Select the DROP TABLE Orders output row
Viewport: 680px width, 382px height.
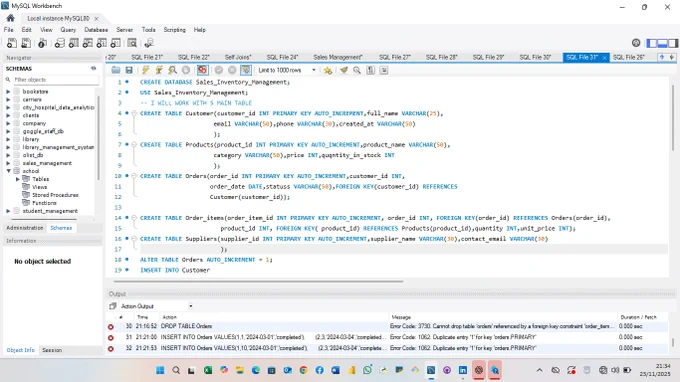387,326
